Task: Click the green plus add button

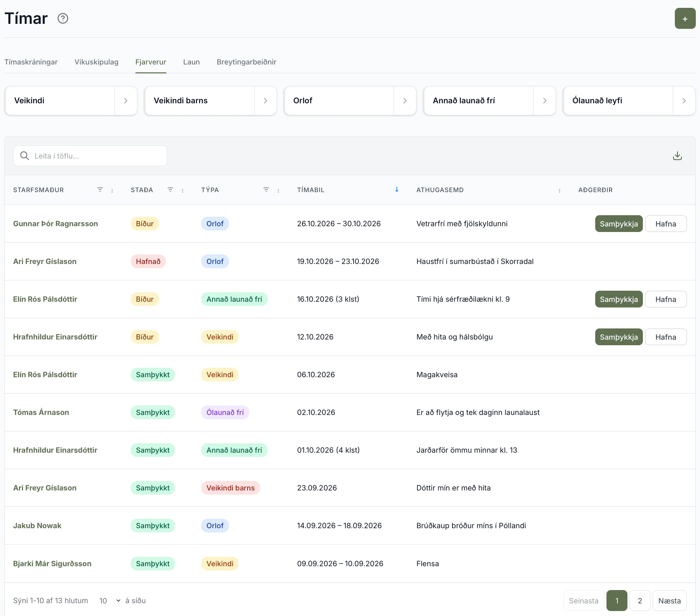Action: pos(685,19)
